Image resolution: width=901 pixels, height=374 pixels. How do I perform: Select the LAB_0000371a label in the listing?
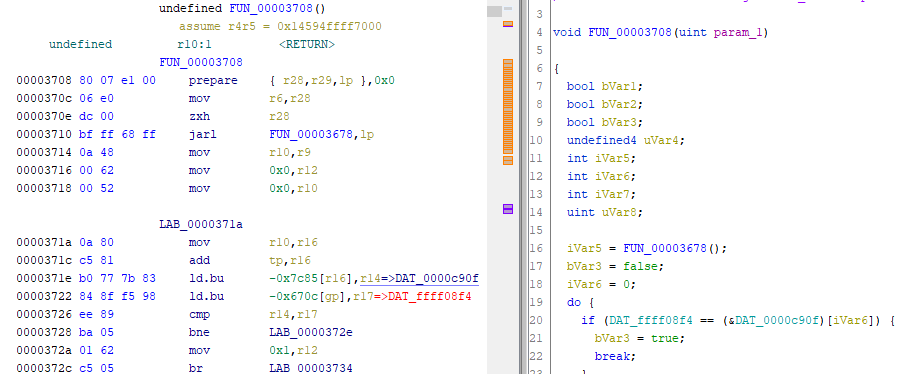tap(201, 225)
